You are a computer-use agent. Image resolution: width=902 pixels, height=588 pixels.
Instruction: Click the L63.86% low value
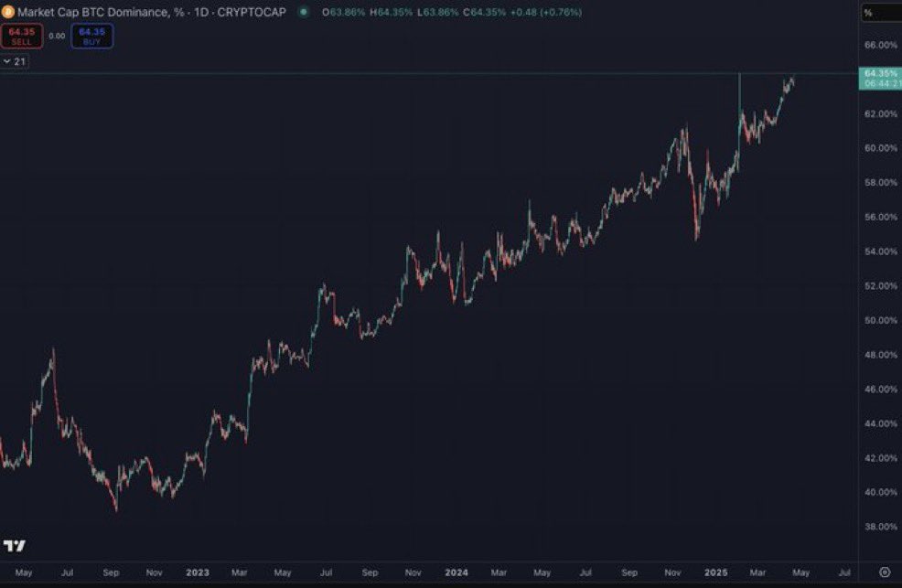(438, 12)
